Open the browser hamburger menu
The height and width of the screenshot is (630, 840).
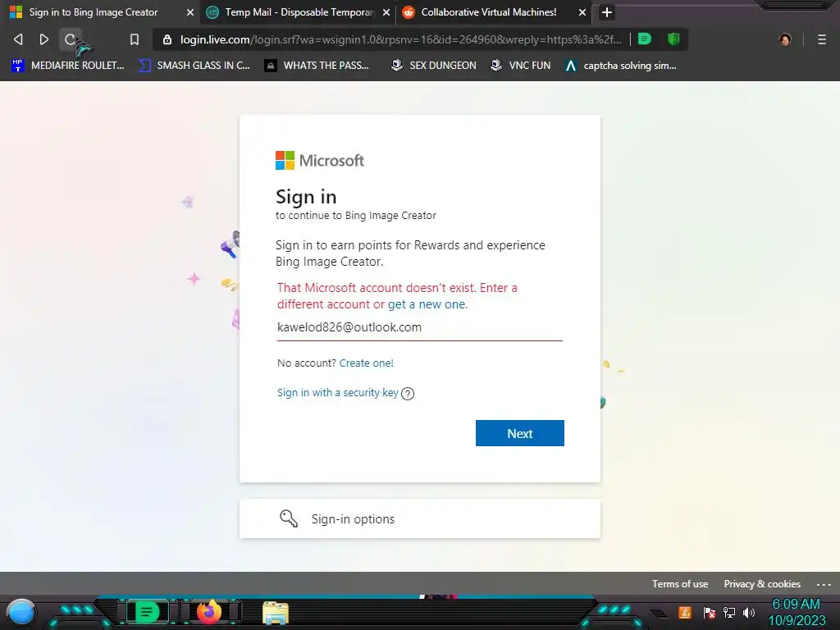[822, 39]
